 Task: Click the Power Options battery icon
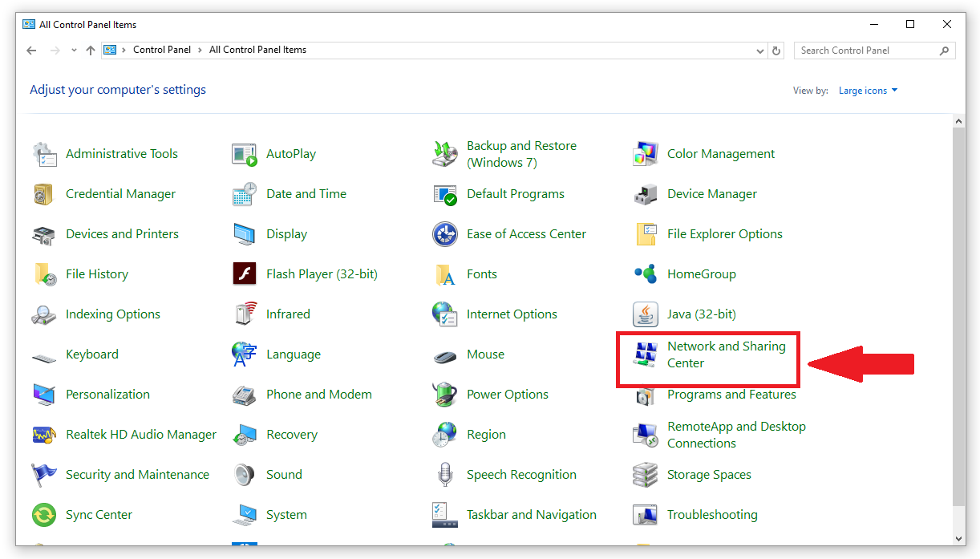point(445,395)
